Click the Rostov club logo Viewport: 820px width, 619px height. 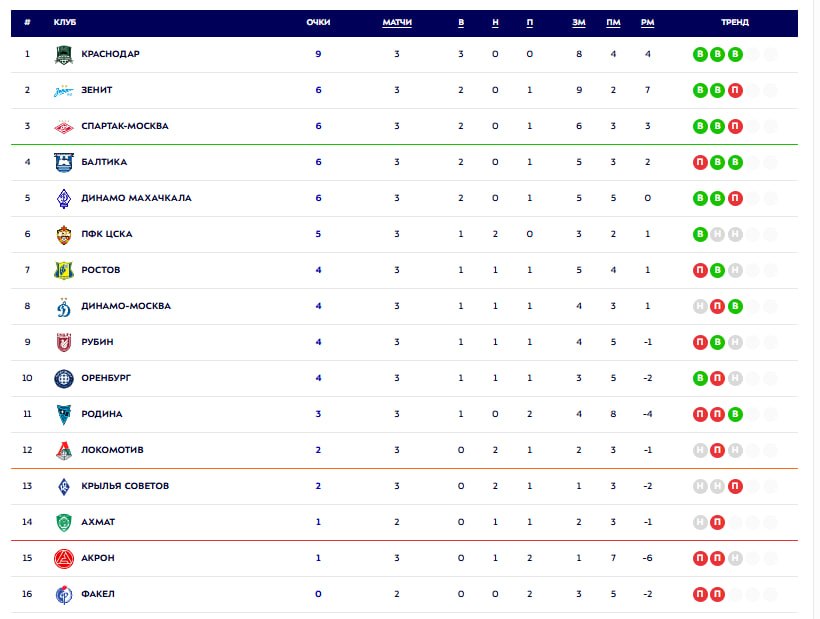click(64, 270)
